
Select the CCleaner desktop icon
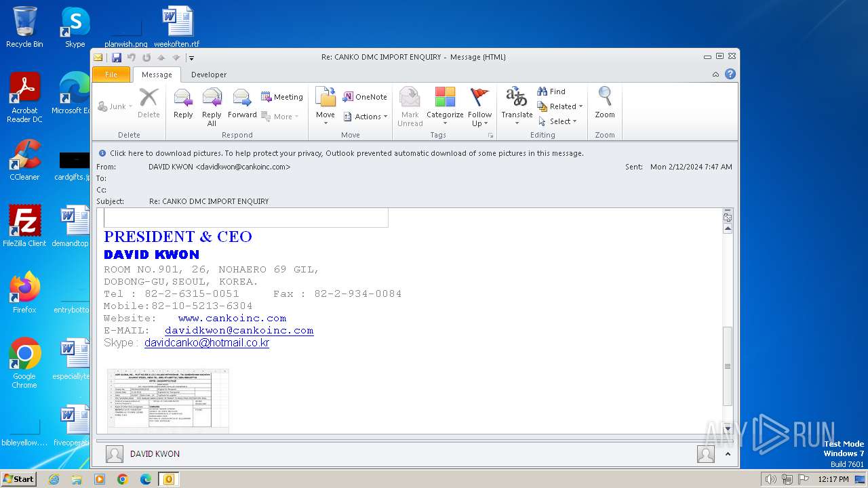[x=24, y=160]
